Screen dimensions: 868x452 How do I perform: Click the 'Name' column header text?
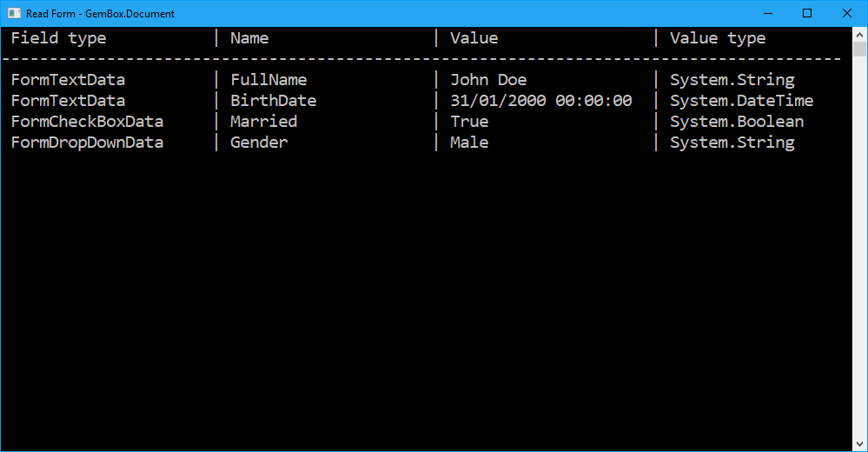249,38
